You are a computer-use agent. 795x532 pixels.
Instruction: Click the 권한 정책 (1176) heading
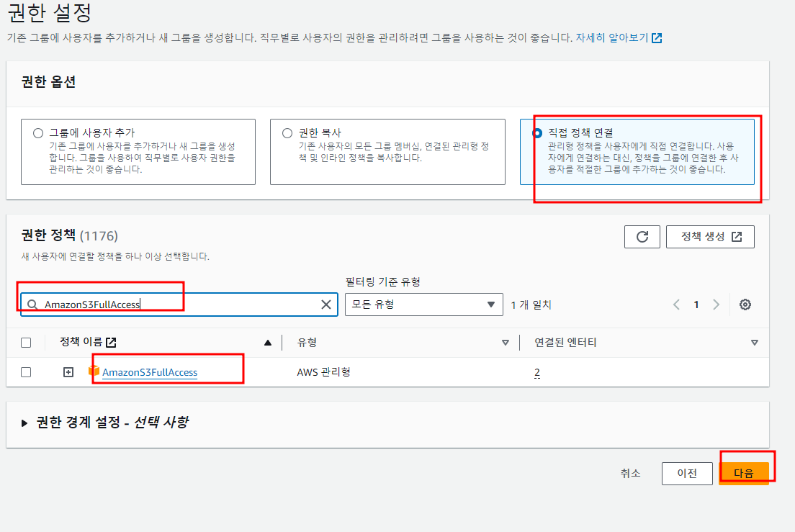click(69, 235)
